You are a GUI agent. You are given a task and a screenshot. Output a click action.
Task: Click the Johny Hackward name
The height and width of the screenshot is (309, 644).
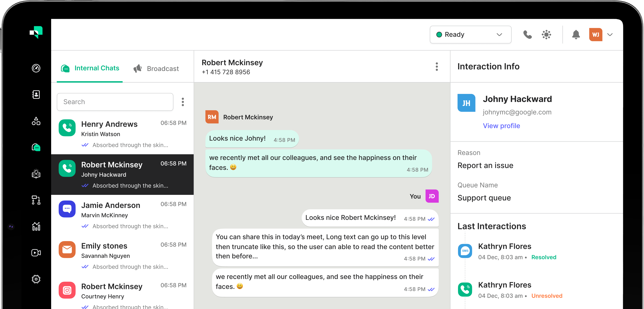tap(517, 99)
